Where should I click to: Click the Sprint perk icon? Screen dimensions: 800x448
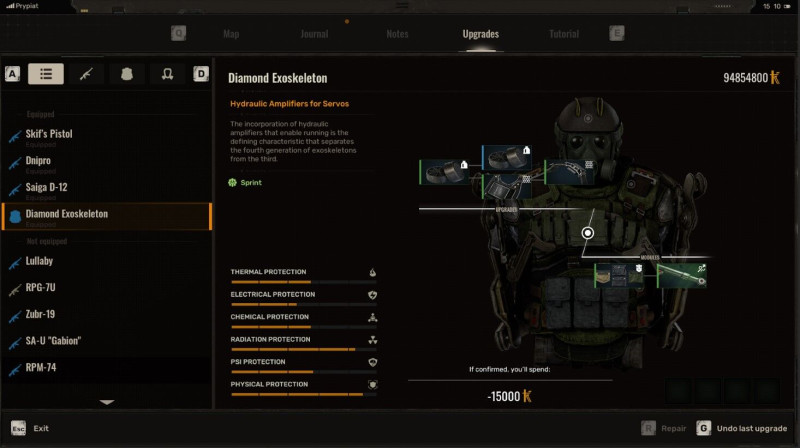pos(233,183)
